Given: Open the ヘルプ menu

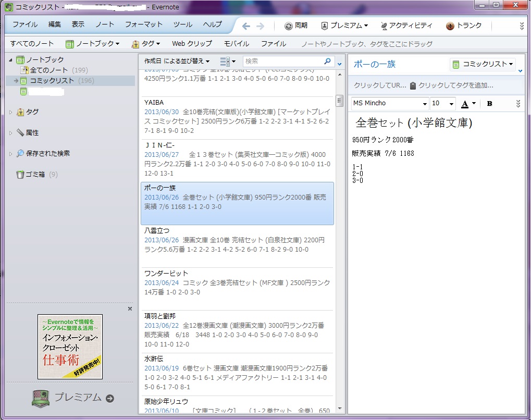Looking at the screenshot, I should pyautogui.click(x=212, y=24).
